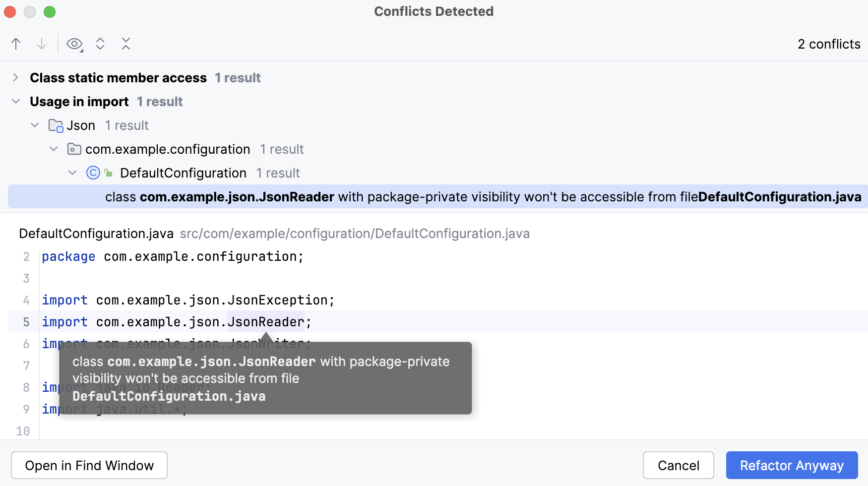868x486 pixels.
Task: Navigate to next conflict using down arrow
Action: point(42,44)
